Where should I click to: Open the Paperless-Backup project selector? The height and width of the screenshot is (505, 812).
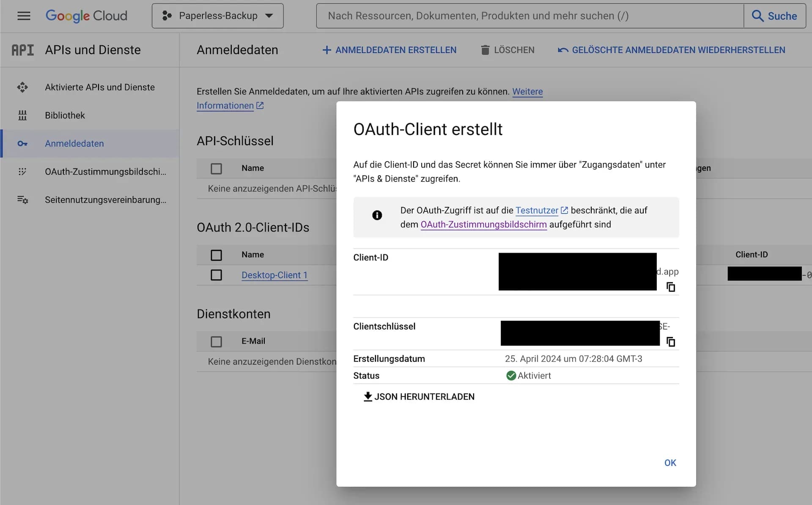[x=218, y=16]
